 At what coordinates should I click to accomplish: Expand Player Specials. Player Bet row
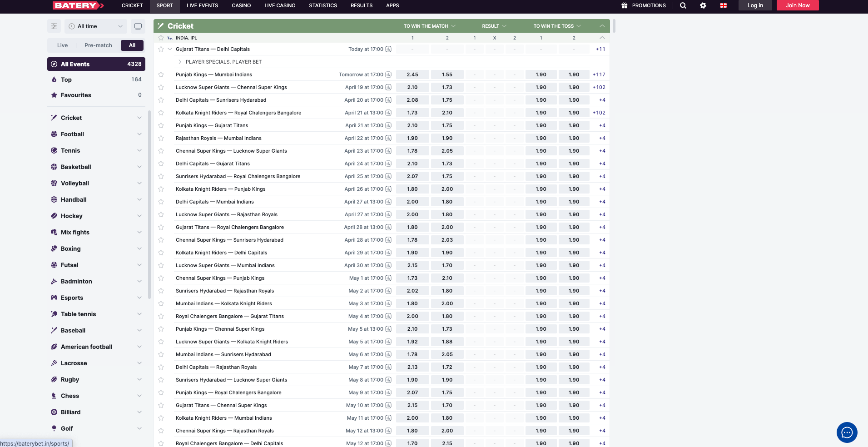click(x=180, y=62)
